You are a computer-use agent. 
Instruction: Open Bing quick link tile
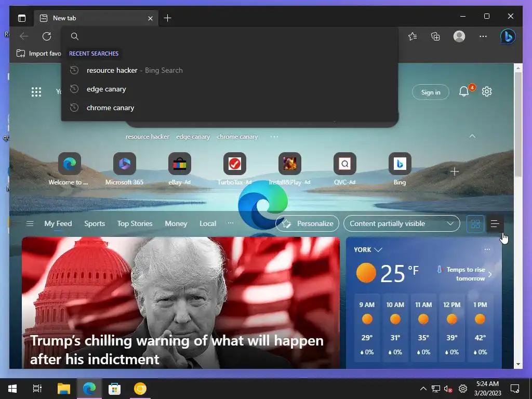(400, 169)
